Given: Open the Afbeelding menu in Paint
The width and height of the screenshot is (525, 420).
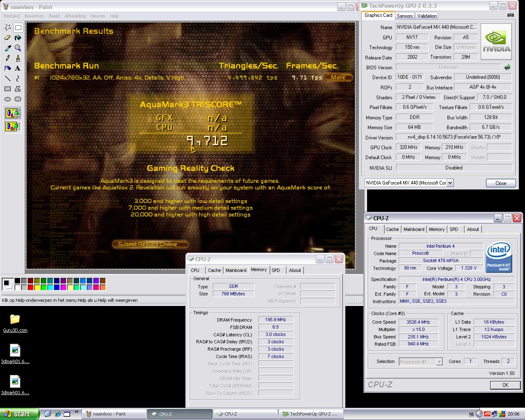Looking at the screenshot, I should coord(75,16).
